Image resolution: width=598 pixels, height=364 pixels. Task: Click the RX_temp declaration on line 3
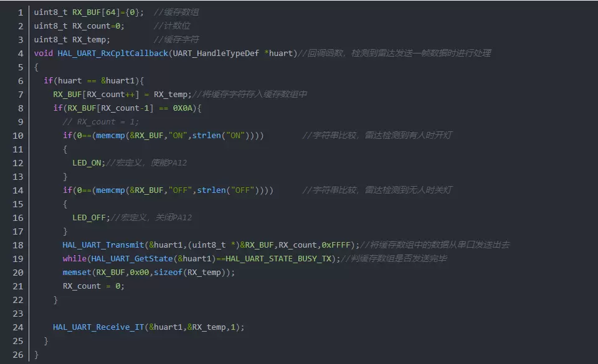[91, 39]
